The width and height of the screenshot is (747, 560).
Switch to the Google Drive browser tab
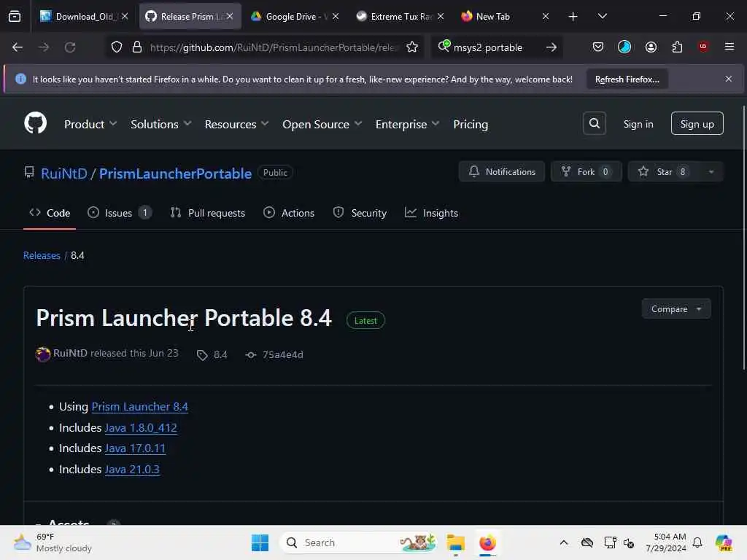[x=295, y=16]
